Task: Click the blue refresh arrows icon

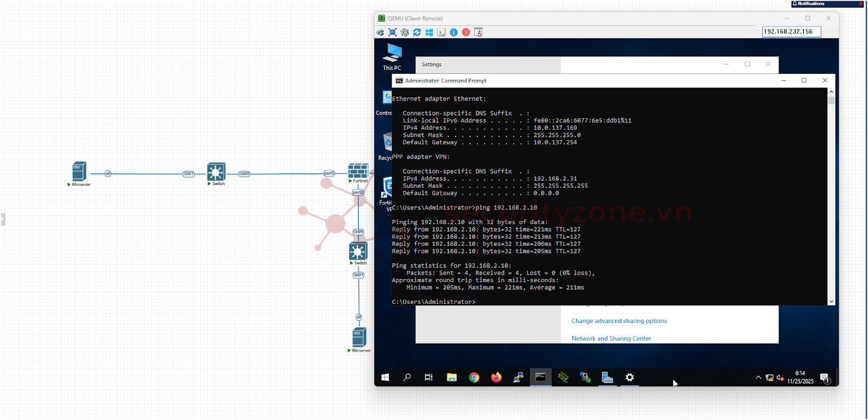Action: 417,33
